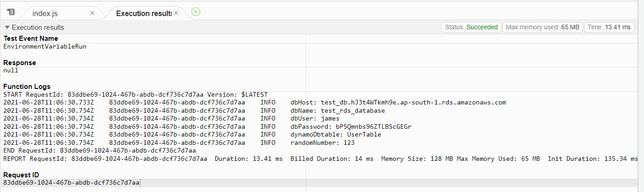The width and height of the screenshot is (644, 192).
Task: Open the tab list icon beside index.js
Action: tap(11, 12)
